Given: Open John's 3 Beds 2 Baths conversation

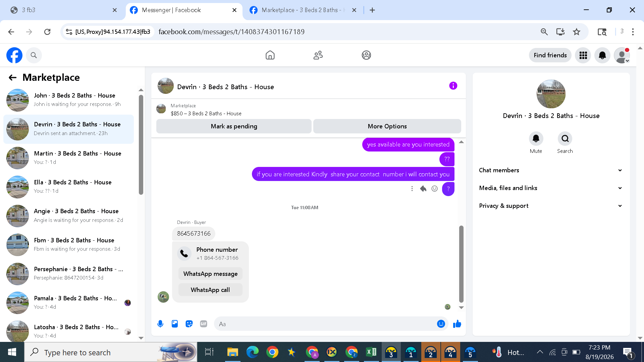Looking at the screenshot, I should point(68,100).
